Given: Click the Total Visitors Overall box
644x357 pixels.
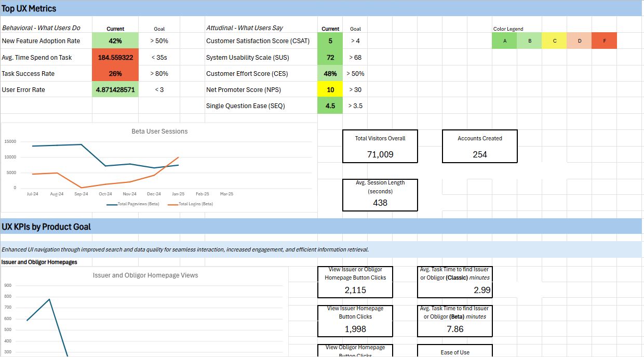Looking at the screenshot, I should pyautogui.click(x=380, y=147).
